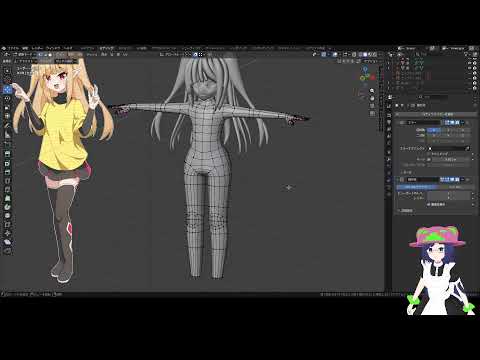This screenshot has width=480, height=360.
Task: Select the Inset Faces tool
Action: [7, 163]
